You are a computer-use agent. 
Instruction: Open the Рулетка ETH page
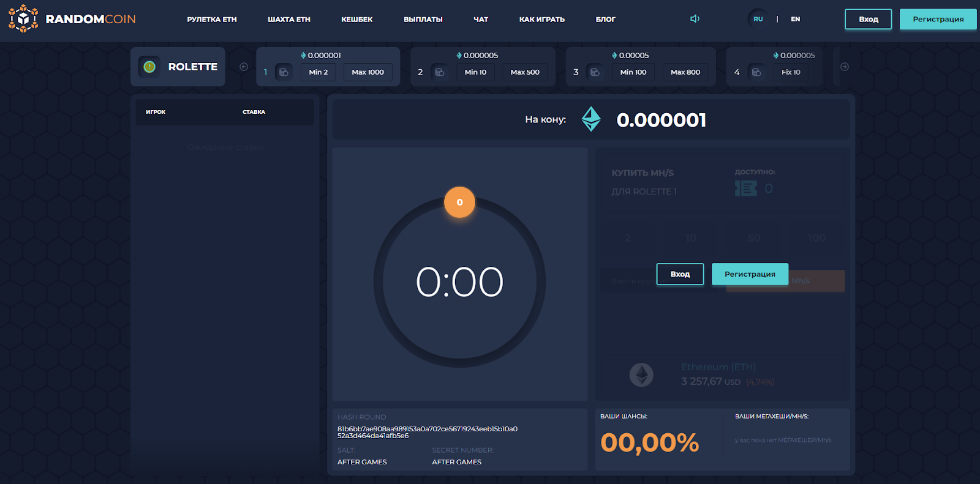tap(212, 20)
